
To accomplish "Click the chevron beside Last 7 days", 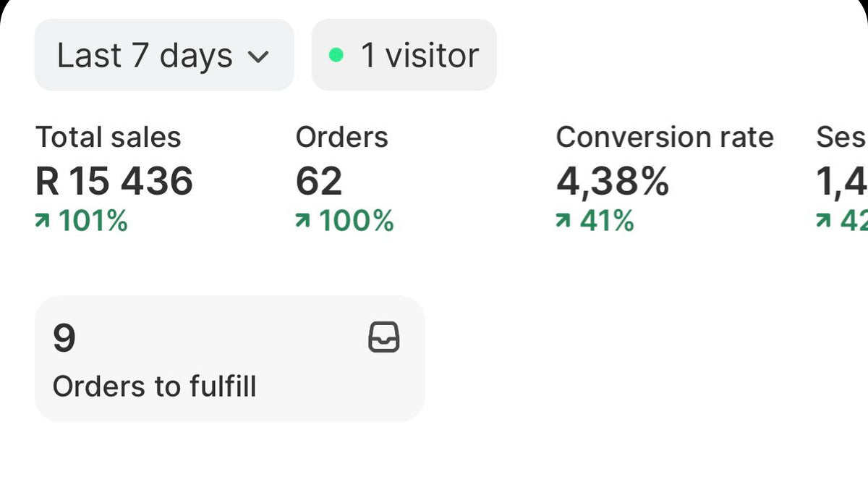I will [258, 57].
